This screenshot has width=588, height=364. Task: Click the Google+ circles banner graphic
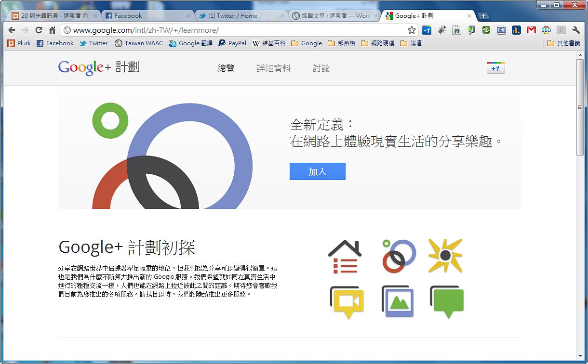[x=172, y=156]
